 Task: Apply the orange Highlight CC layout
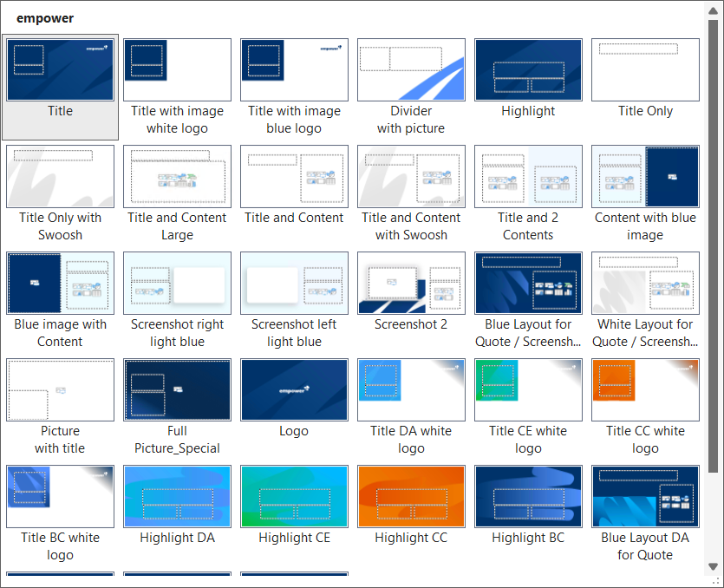click(x=411, y=497)
